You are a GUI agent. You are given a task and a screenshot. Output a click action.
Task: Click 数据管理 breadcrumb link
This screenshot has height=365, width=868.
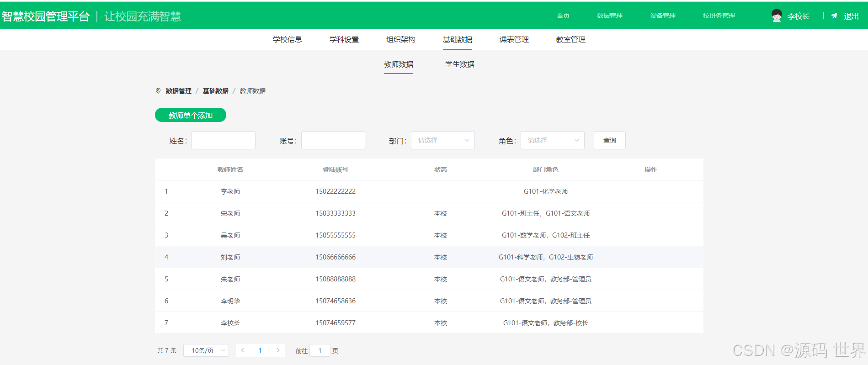179,91
